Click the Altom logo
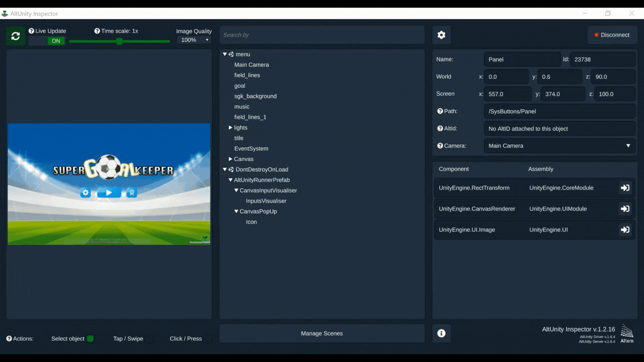Image resolution: width=644 pixels, height=362 pixels. [x=627, y=333]
